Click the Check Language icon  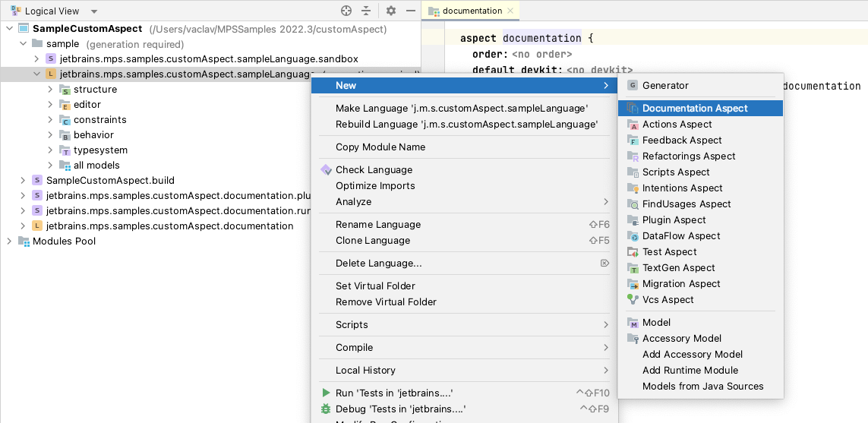pos(326,170)
